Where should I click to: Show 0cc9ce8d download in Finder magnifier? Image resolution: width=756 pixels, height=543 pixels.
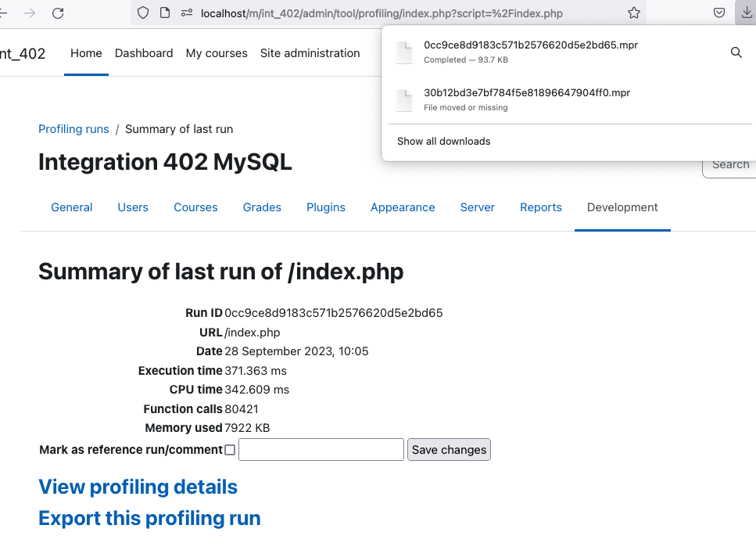(x=736, y=52)
